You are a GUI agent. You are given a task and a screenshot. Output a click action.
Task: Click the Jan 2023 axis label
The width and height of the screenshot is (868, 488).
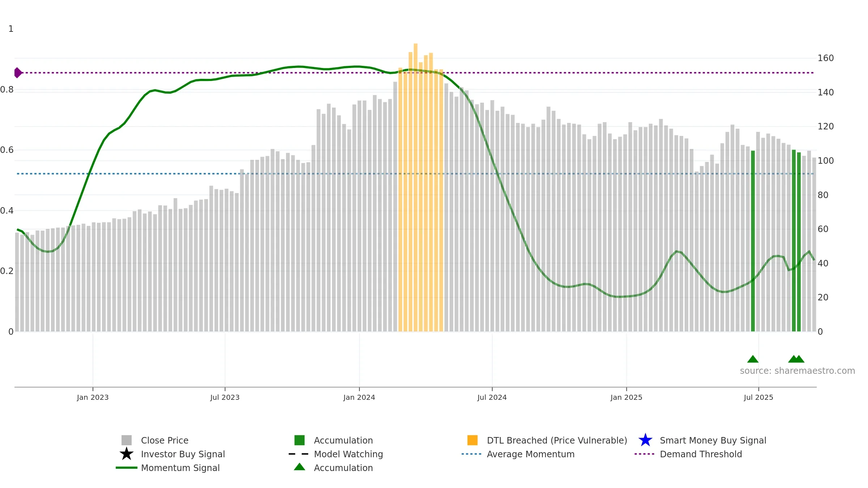[x=93, y=398]
